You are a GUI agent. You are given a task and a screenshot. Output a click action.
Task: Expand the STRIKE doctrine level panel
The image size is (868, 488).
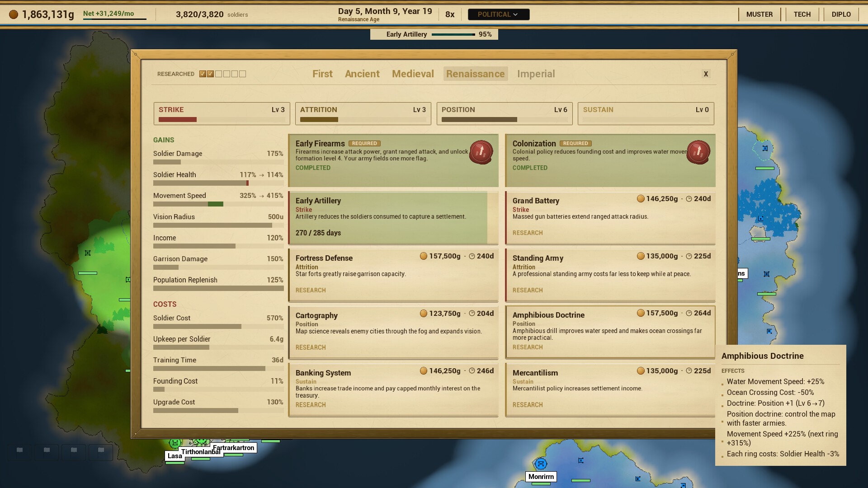pos(222,113)
